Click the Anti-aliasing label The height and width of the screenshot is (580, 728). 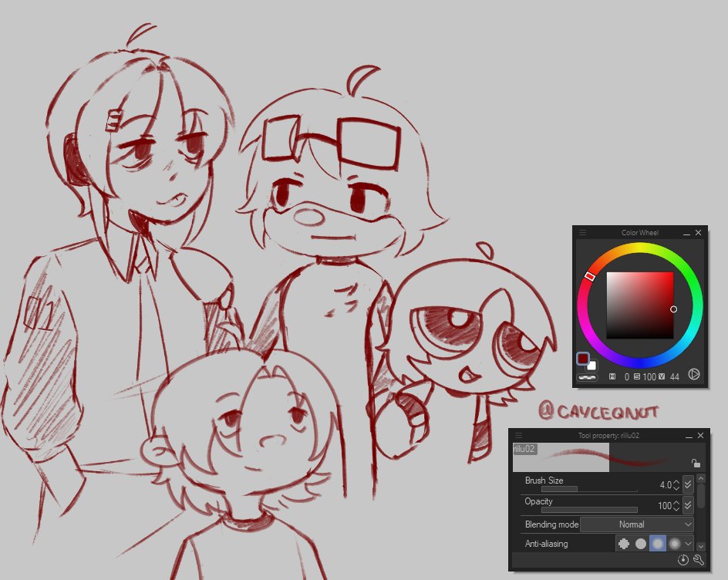click(x=546, y=544)
